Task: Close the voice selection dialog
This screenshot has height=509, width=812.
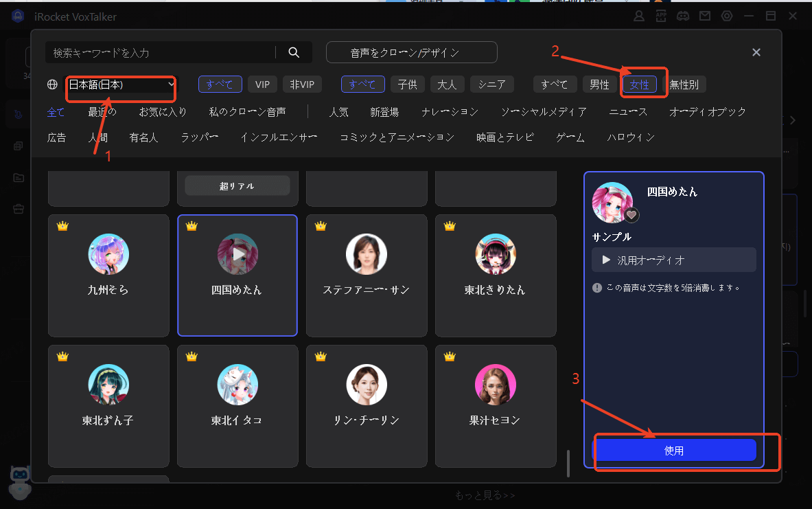Action: pyautogui.click(x=756, y=52)
